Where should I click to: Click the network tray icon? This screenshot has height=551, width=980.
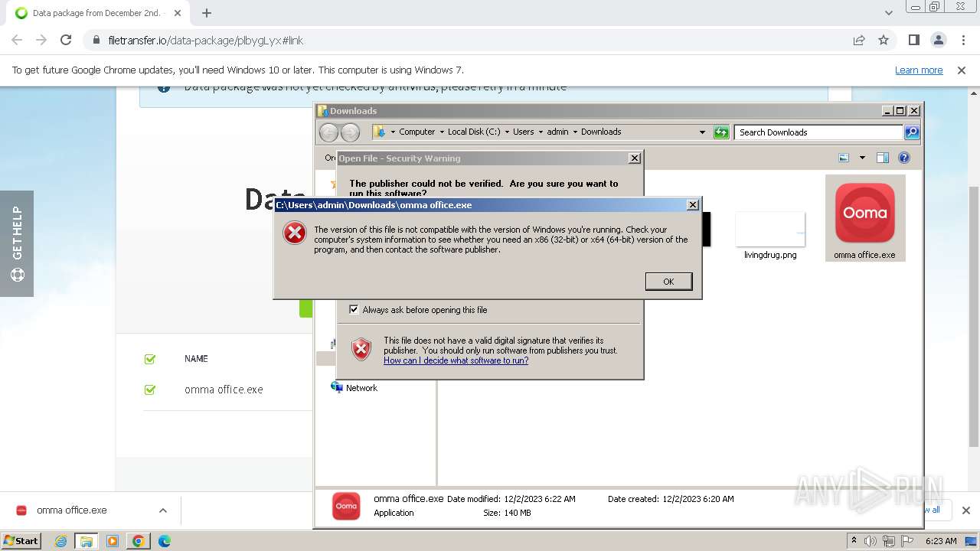click(889, 541)
